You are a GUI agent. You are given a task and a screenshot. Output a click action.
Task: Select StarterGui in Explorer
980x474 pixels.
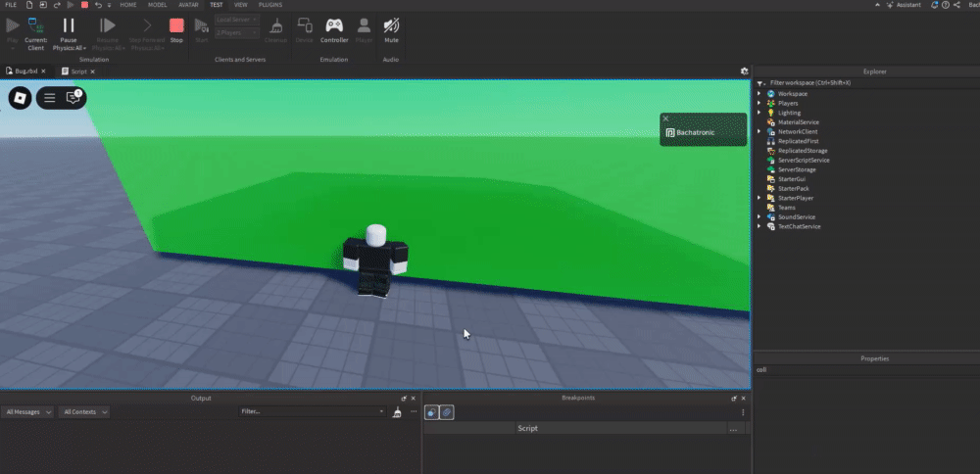pyautogui.click(x=791, y=179)
